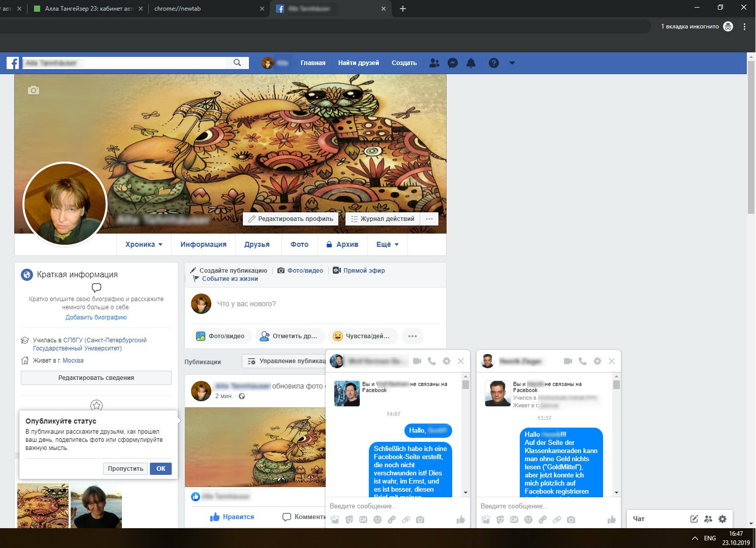This screenshot has width=756, height=548.
Task: Open emoji picker in the 14:07 chat
Action: point(377,520)
